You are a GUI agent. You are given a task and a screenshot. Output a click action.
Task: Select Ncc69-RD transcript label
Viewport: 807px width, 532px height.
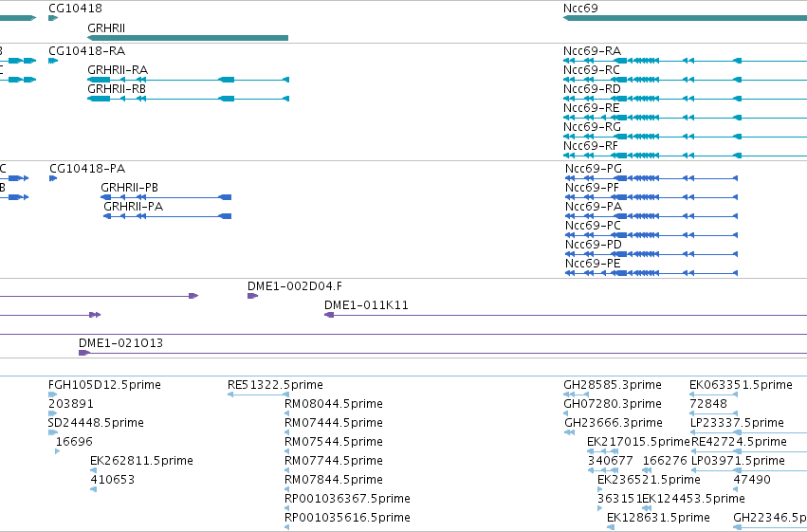593,89
